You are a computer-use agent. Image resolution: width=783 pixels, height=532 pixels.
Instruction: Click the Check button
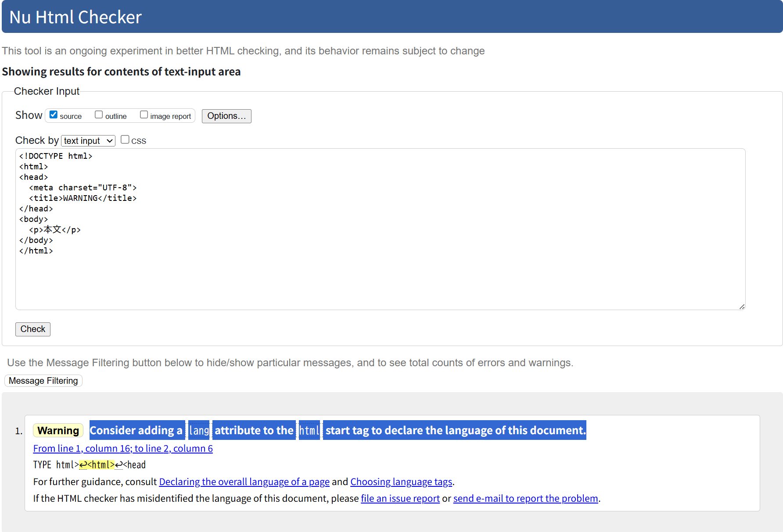(x=33, y=329)
